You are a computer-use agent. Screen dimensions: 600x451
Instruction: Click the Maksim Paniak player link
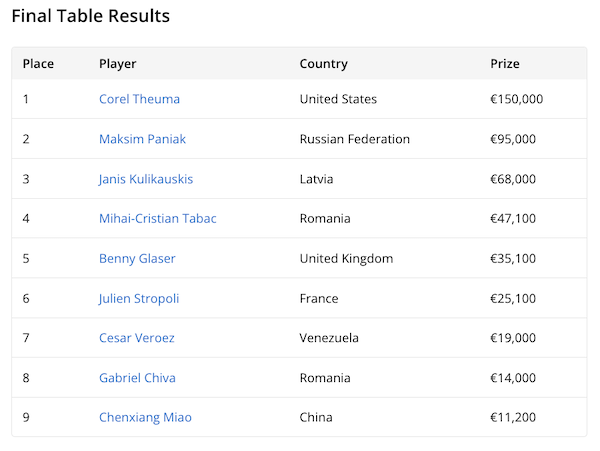coord(142,139)
